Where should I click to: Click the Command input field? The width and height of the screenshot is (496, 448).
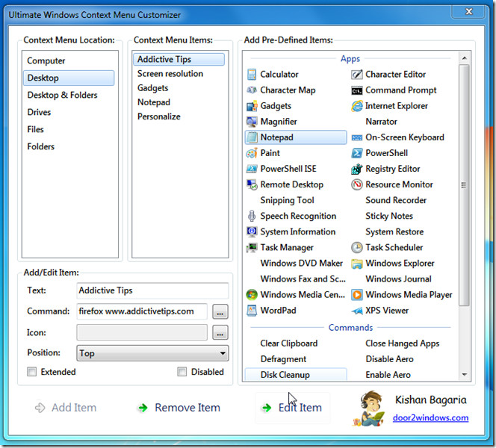142,311
